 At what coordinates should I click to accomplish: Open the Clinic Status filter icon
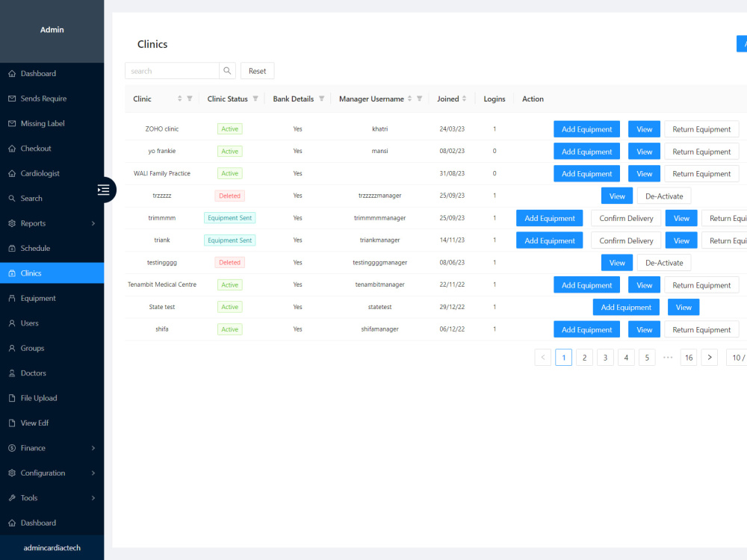[x=255, y=99]
